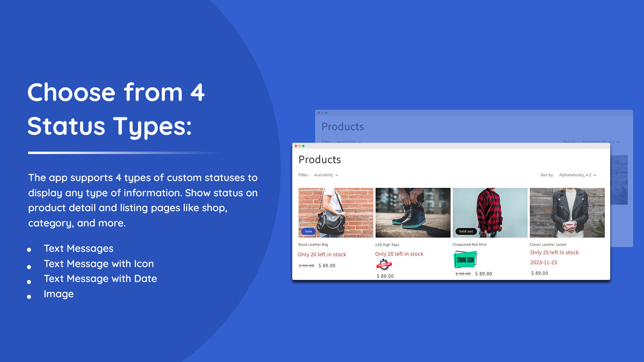Click the Filter label on the Products page
Image resolution: width=644 pixels, height=362 pixels.
[302, 175]
